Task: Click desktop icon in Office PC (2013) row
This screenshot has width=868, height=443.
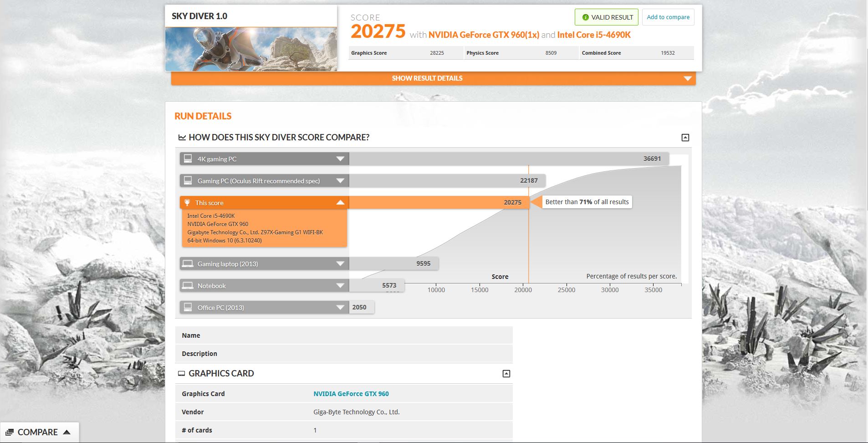Action: pyautogui.click(x=188, y=307)
